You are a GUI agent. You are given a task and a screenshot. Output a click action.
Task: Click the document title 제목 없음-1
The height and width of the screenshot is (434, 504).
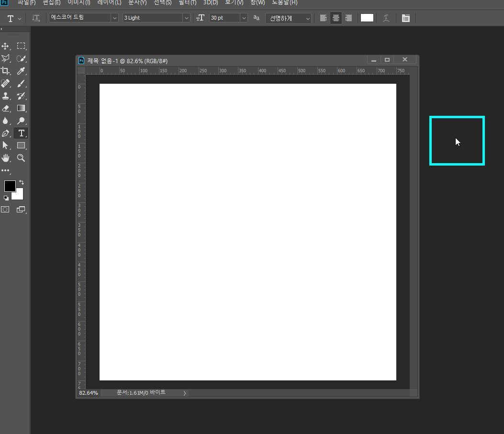click(103, 61)
